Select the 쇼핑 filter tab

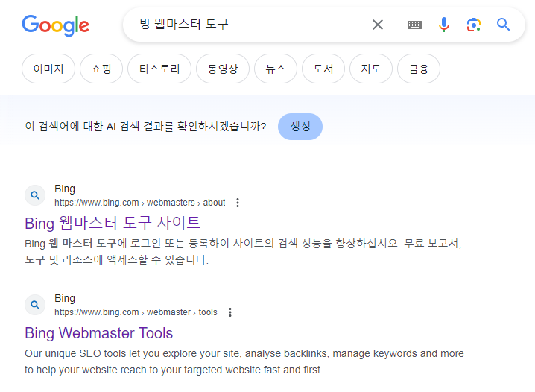(x=101, y=69)
